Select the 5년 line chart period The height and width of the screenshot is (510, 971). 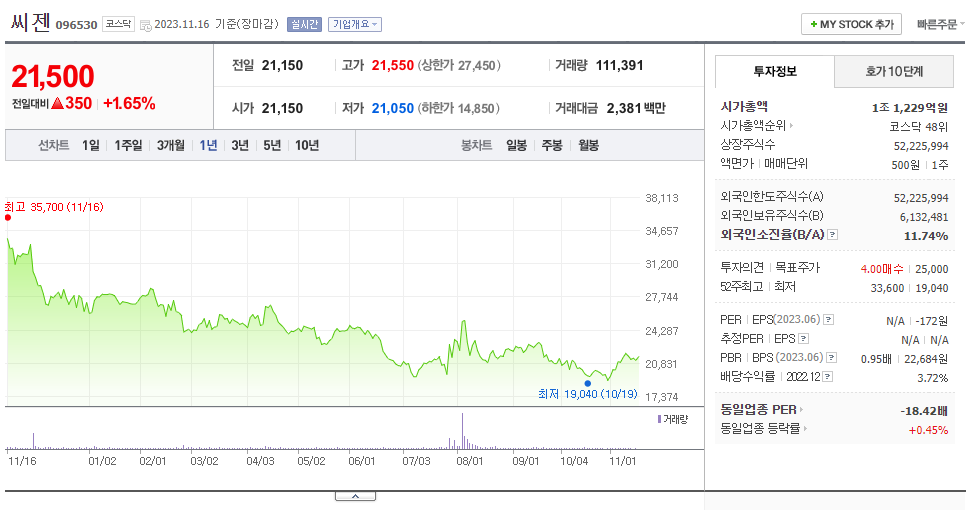pos(272,145)
